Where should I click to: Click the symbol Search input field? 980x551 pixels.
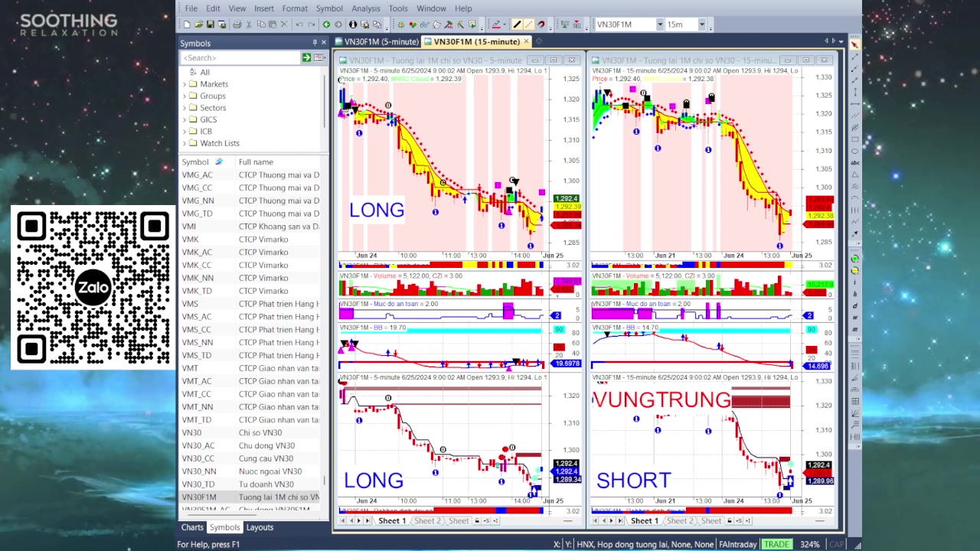tap(240, 57)
